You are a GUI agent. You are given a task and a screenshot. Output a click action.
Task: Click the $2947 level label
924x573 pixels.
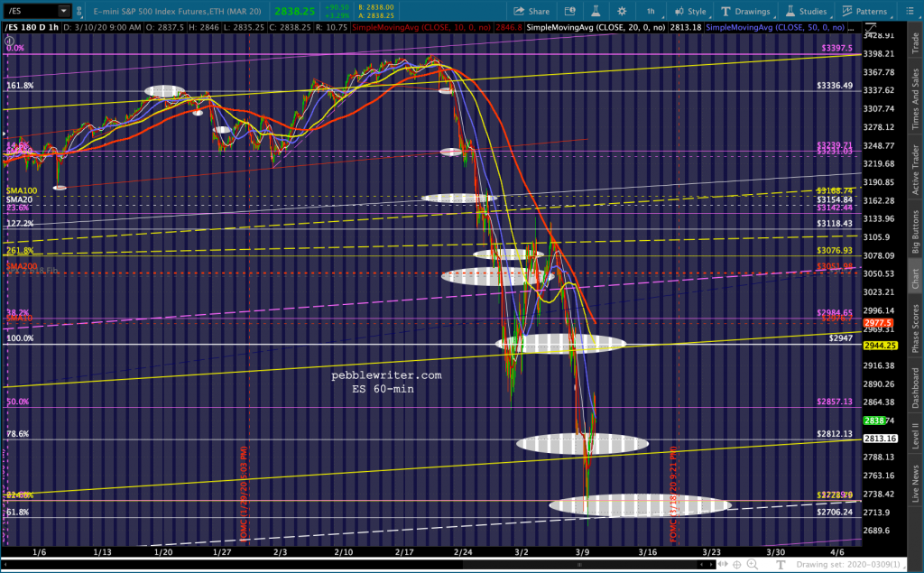pyautogui.click(x=840, y=337)
